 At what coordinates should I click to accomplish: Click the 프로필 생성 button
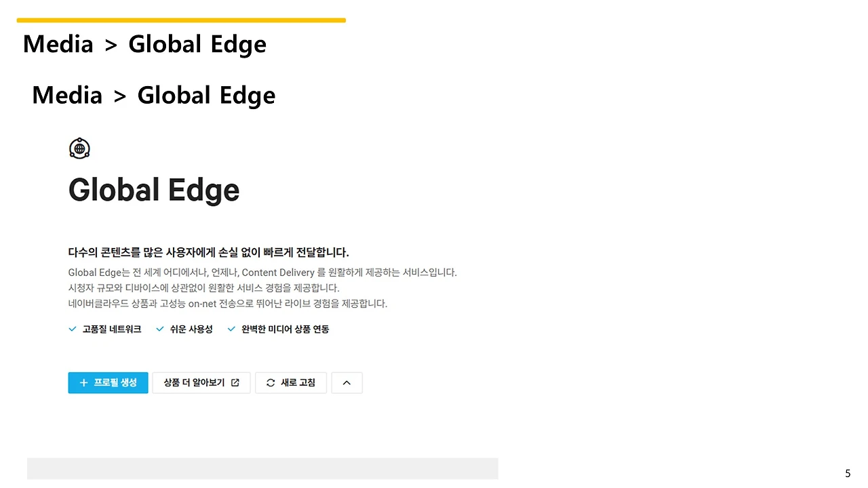point(108,382)
